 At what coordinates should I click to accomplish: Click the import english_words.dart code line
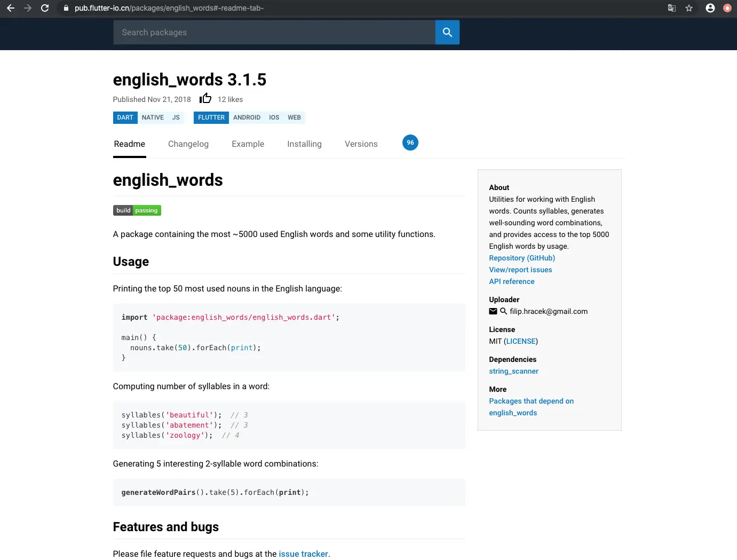tap(231, 317)
